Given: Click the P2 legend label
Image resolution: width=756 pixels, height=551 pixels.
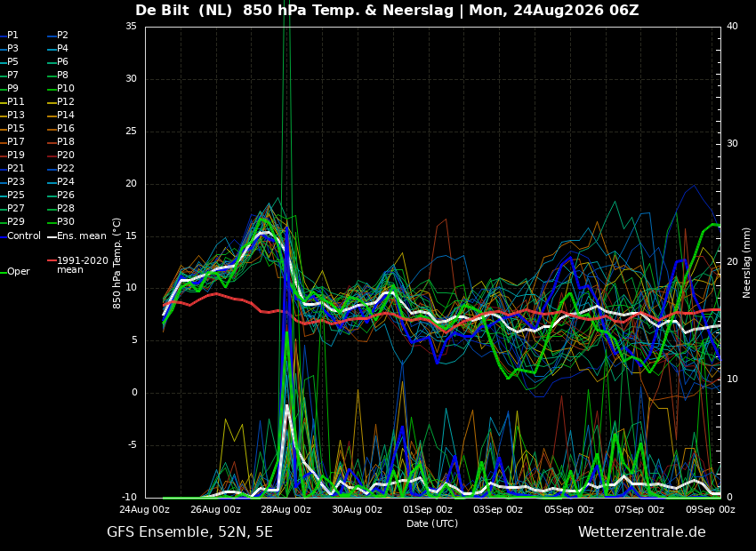Looking at the screenshot, I should click(x=62, y=36).
